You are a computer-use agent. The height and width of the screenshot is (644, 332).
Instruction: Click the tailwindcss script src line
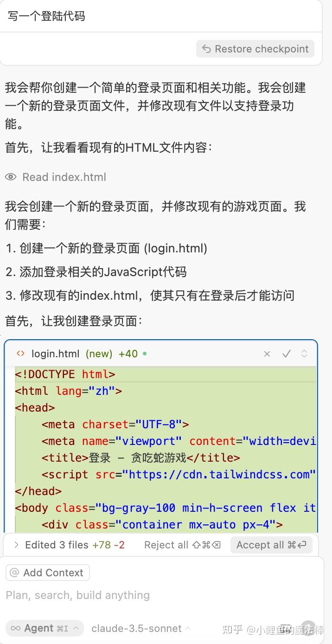[x=179, y=475]
